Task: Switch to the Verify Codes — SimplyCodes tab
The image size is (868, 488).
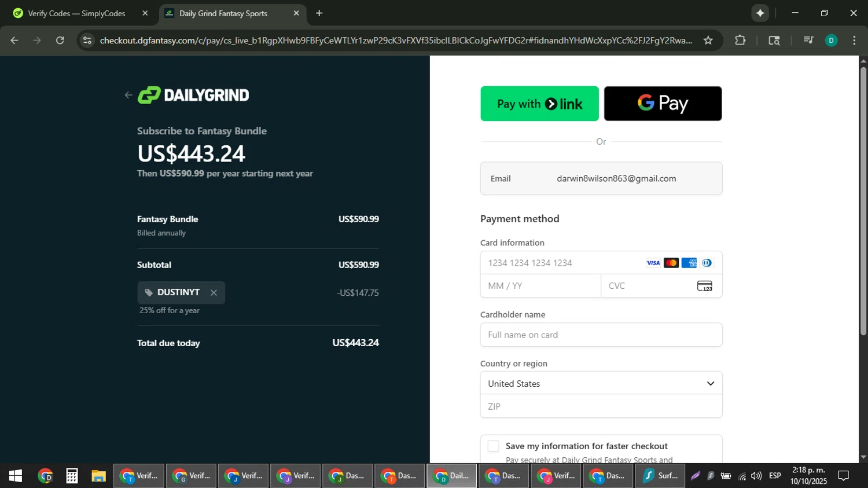Action: pos(76,13)
